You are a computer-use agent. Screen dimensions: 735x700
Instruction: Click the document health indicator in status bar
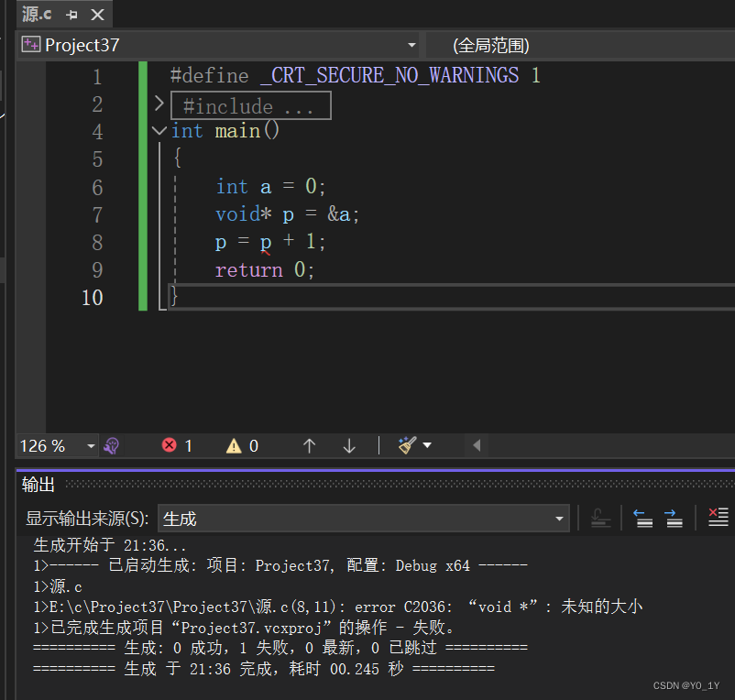[111, 445]
